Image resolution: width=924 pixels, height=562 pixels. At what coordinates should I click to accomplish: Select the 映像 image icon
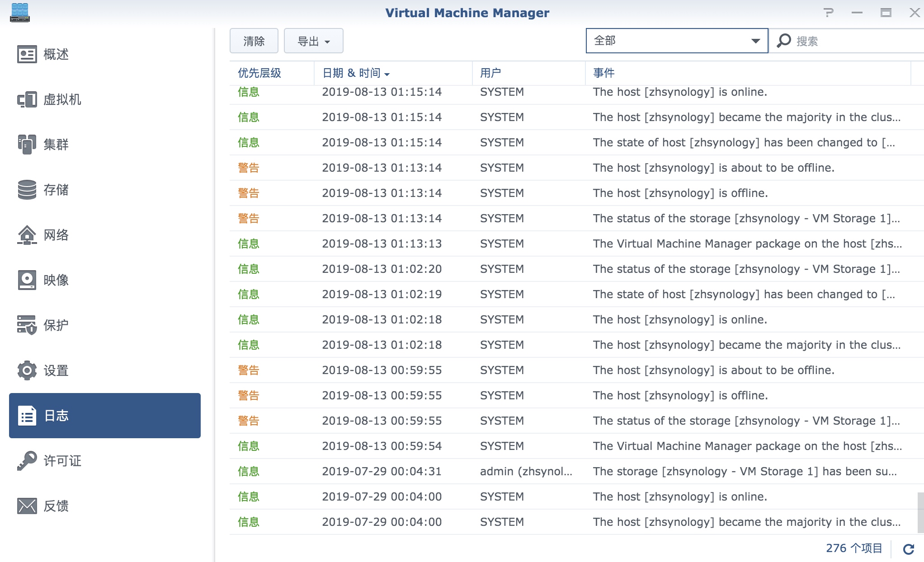click(x=27, y=280)
